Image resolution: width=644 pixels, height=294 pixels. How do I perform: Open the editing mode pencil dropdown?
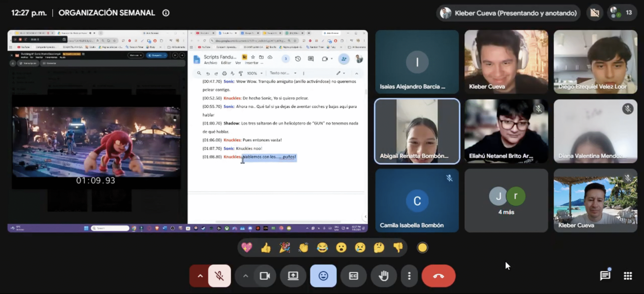coord(341,73)
